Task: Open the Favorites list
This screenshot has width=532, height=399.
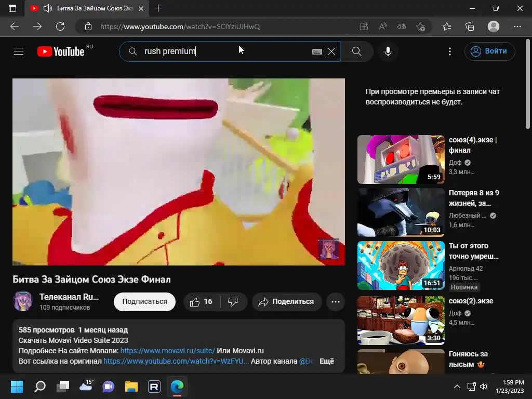Action: coord(447,26)
